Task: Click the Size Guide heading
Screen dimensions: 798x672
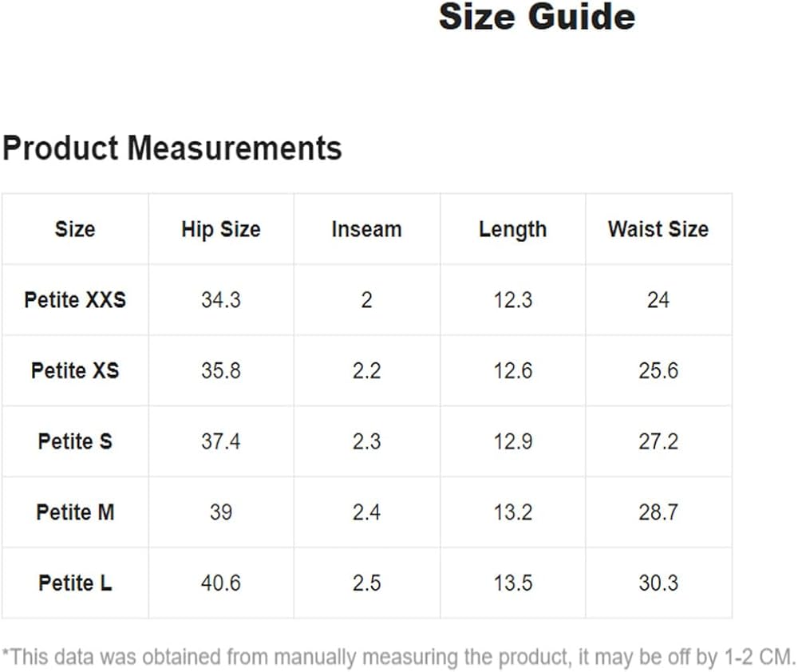Action: coord(536,17)
